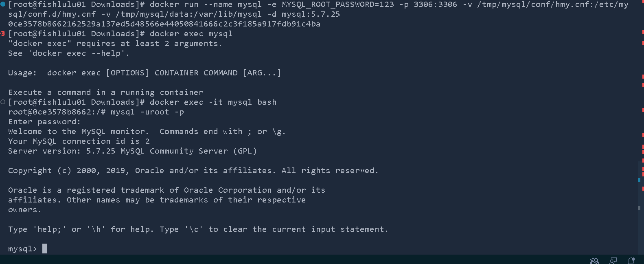The width and height of the screenshot is (644, 264).
Task: Click the Welcome to the MySQL monitor line
Action: click(x=147, y=132)
